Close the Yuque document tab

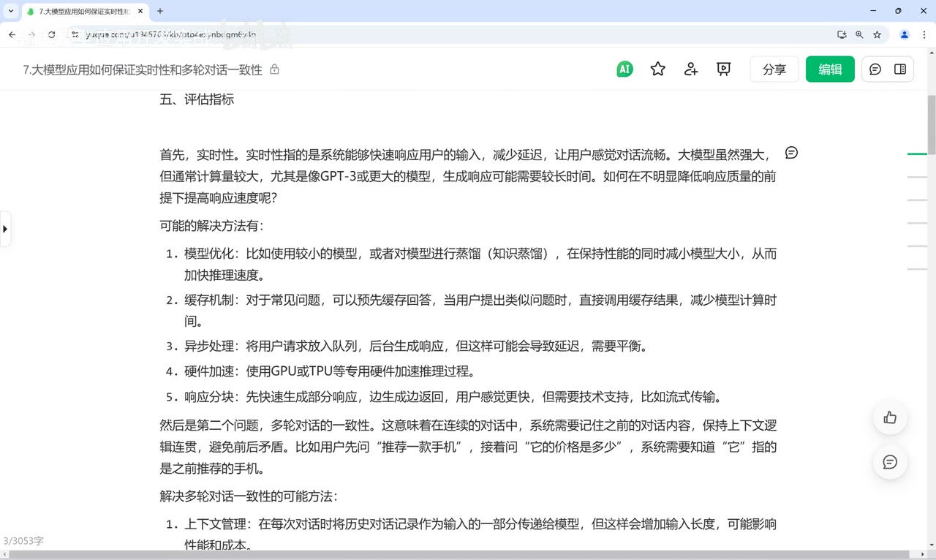coord(140,12)
